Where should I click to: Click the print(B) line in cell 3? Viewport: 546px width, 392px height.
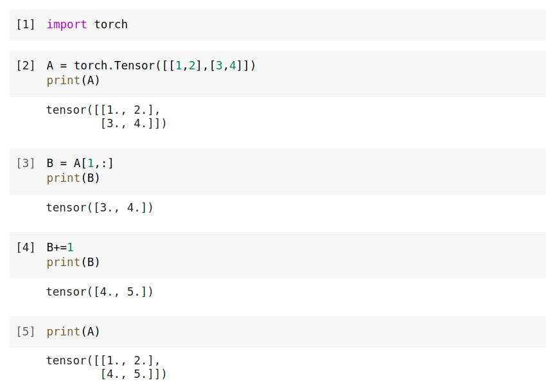click(x=73, y=178)
